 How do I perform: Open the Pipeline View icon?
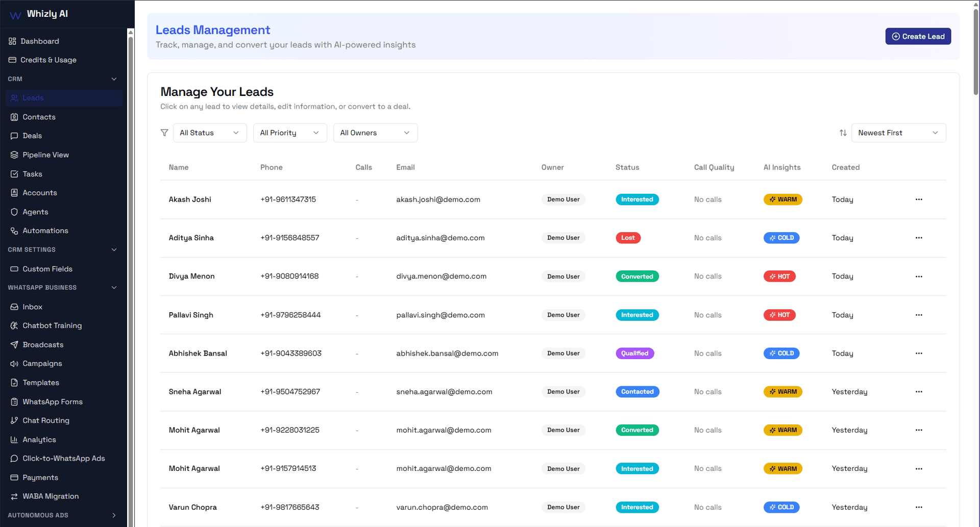click(x=14, y=155)
